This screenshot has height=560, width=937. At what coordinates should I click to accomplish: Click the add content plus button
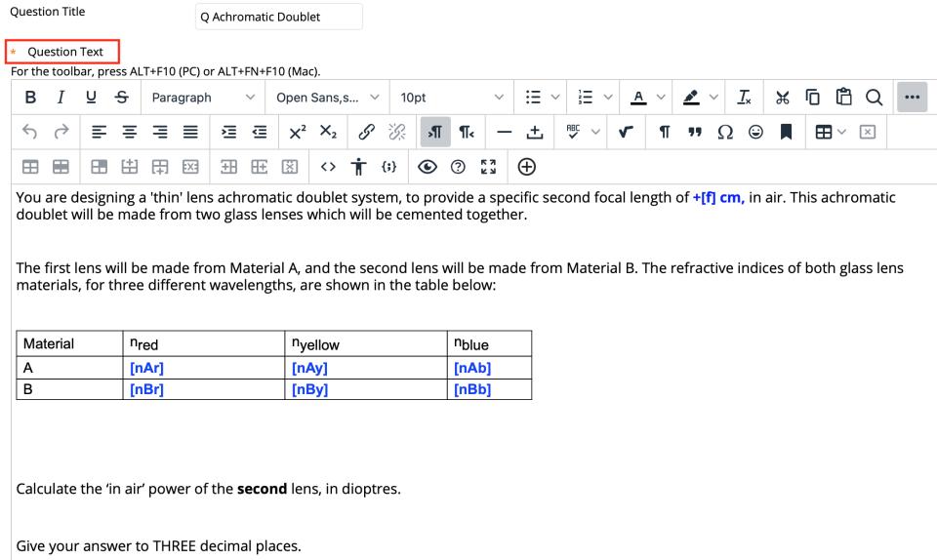(x=526, y=166)
